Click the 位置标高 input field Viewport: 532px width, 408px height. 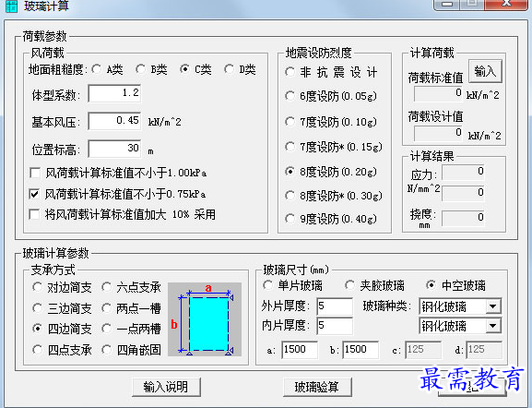[114, 149]
